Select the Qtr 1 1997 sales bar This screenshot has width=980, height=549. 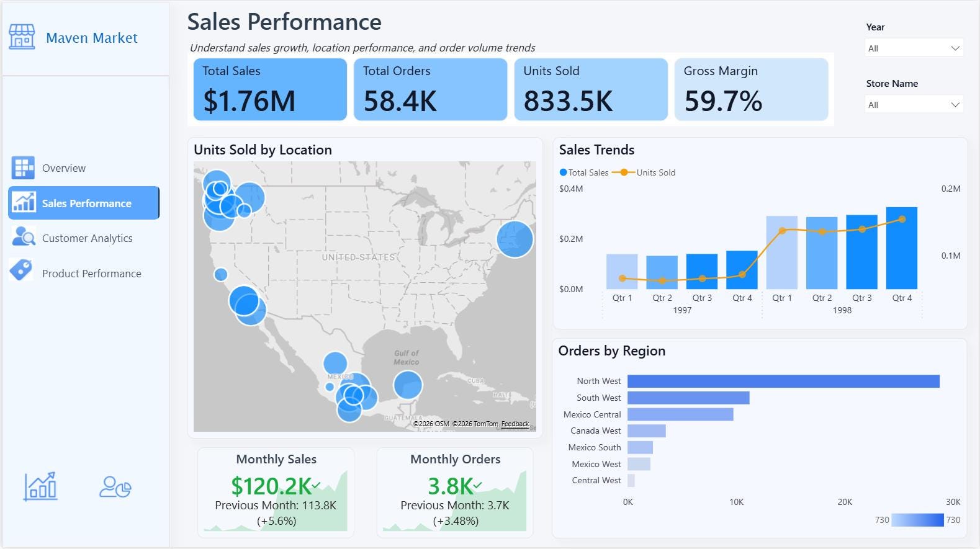622,272
